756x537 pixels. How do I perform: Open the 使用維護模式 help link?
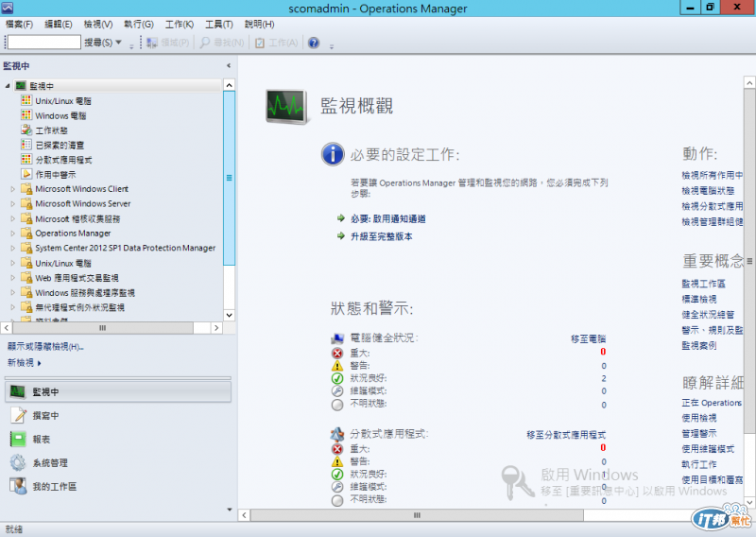[708, 449]
